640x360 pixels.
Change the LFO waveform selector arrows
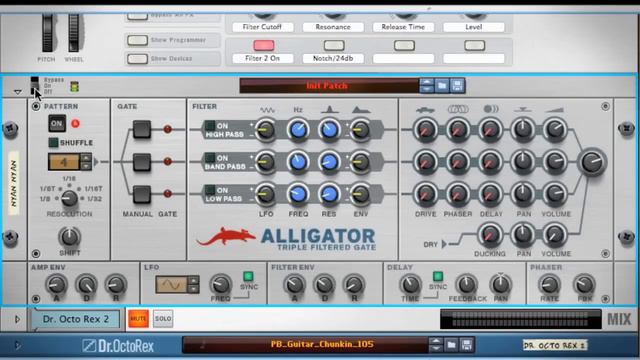pos(193,284)
